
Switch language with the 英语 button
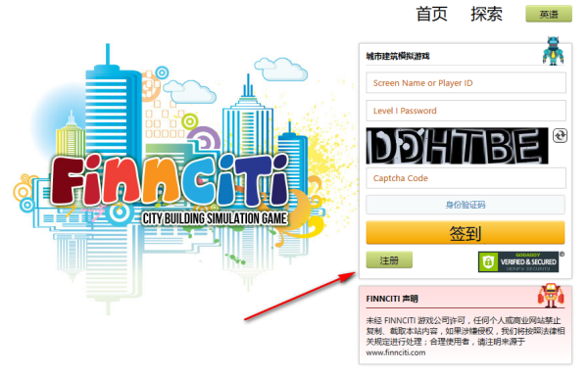[549, 15]
